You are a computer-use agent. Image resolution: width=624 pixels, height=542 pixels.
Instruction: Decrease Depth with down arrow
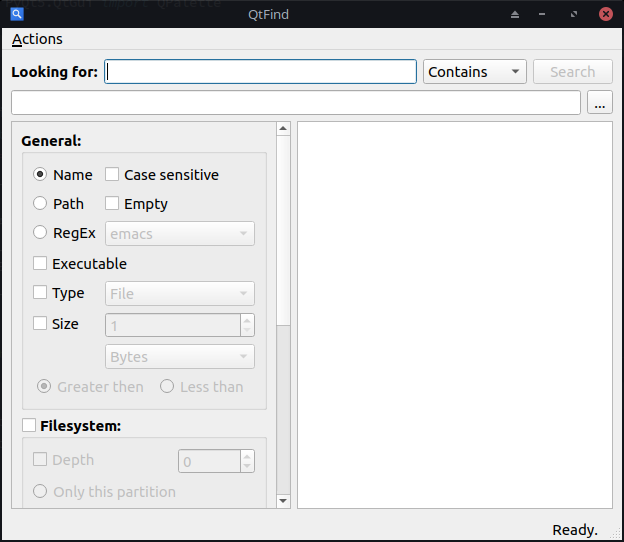pyautogui.click(x=247, y=467)
